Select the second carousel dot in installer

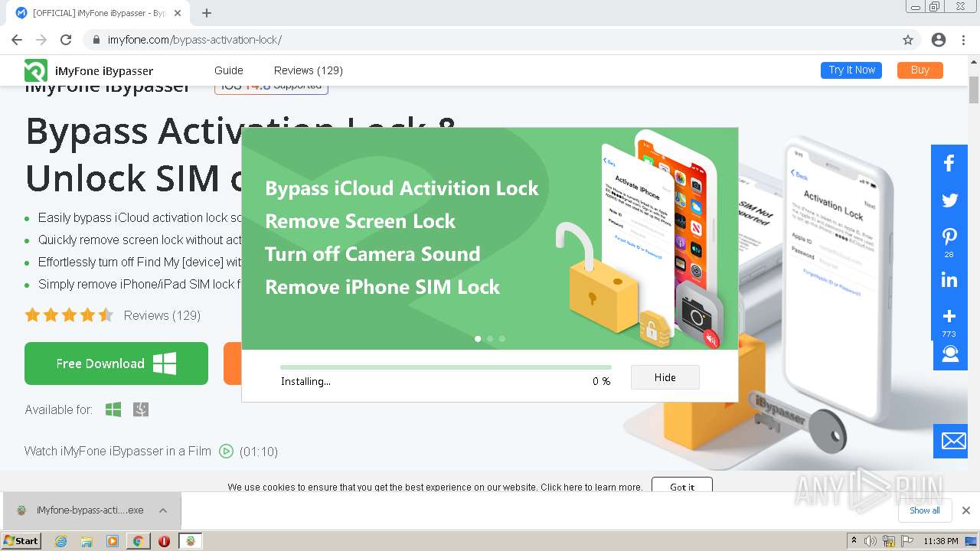(490, 338)
